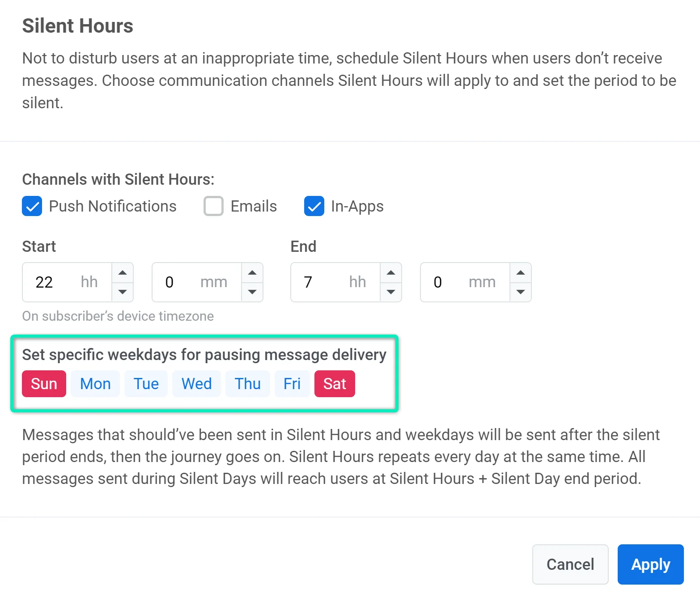
Task: Decrease the End hour value
Action: point(391,292)
